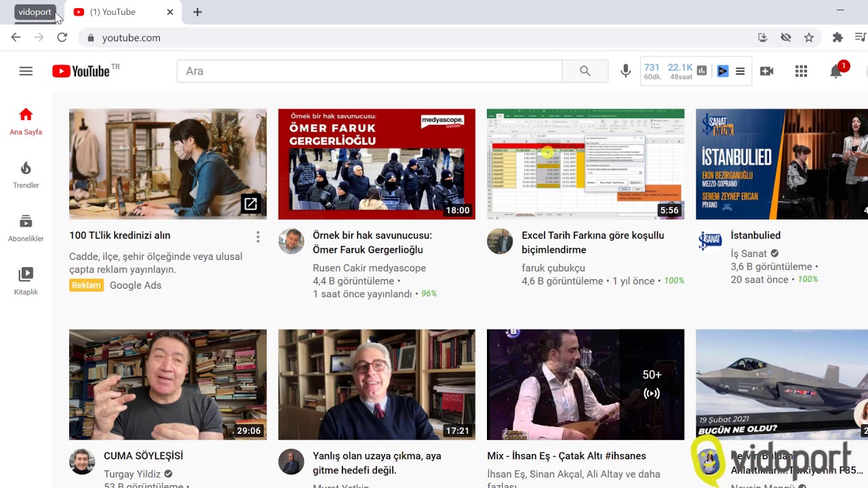Open the create video camera icon
This screenshot has height=488, width=868.
(767, 71)
